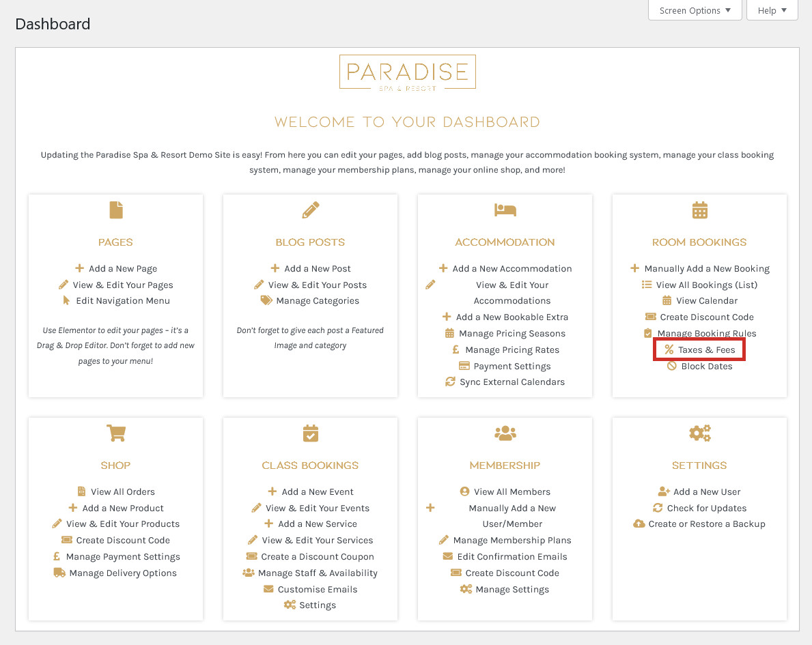Click the Shop cart icon

pos(116,433)
